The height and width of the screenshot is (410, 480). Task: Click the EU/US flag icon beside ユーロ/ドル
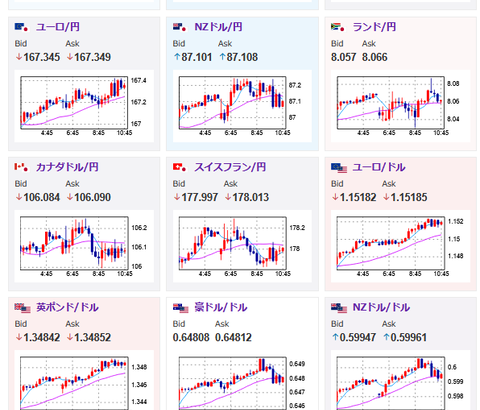tap(339, 168)
